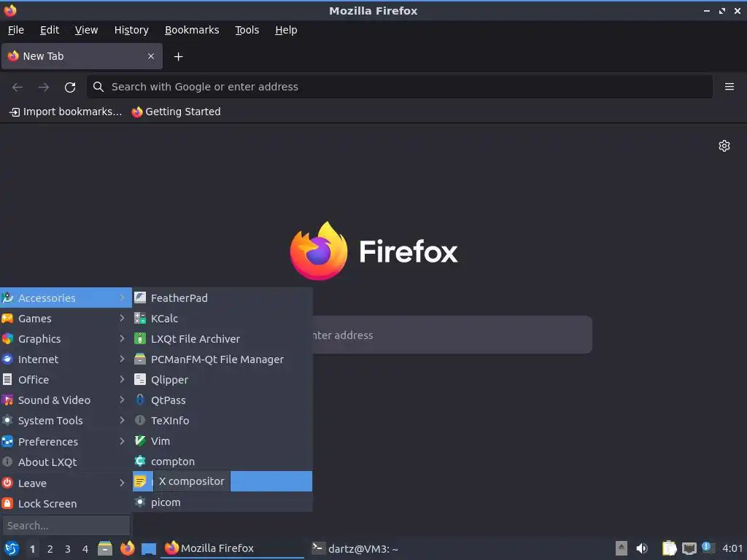Screen dimensions: 747x560
Task: Click the Qlipper icon
Action: coord(140,380)
